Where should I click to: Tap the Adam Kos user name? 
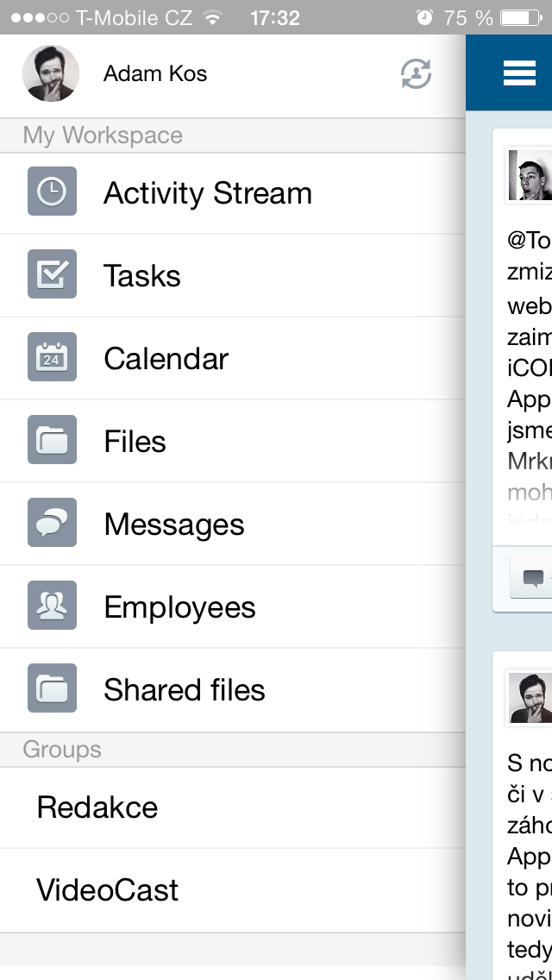click(x=155, y=74)
